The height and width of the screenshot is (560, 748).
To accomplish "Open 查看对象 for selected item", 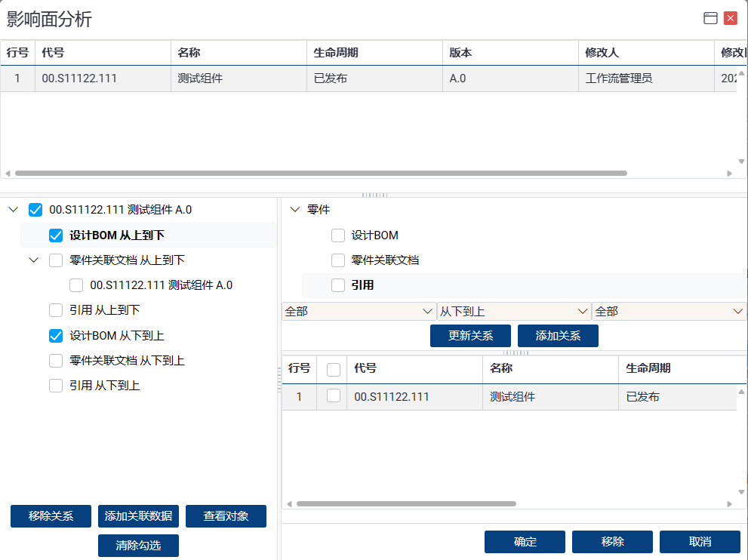I will pyautogui.click(x=226, y=516).
